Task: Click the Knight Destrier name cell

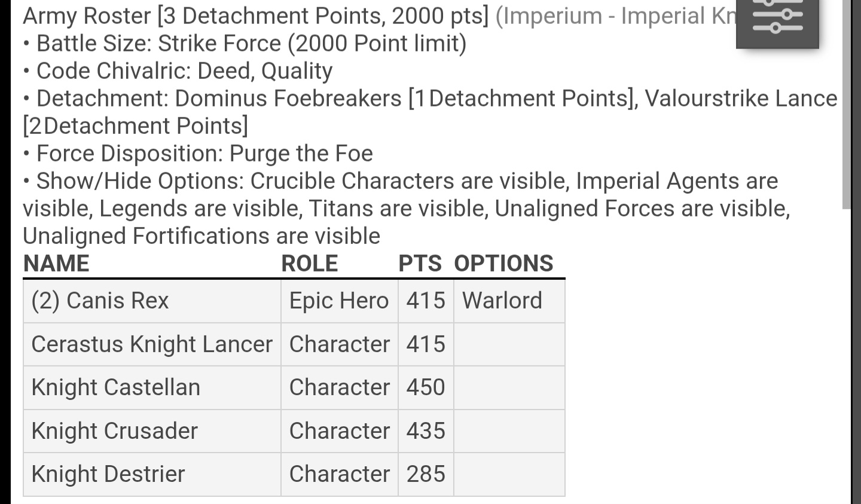Action: pos(152,474)
